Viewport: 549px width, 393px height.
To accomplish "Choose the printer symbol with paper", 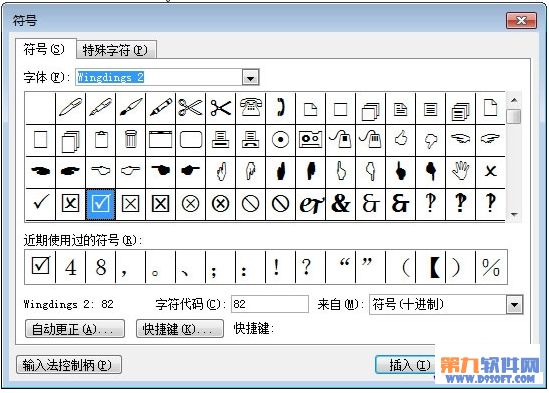I will (221, 139).
